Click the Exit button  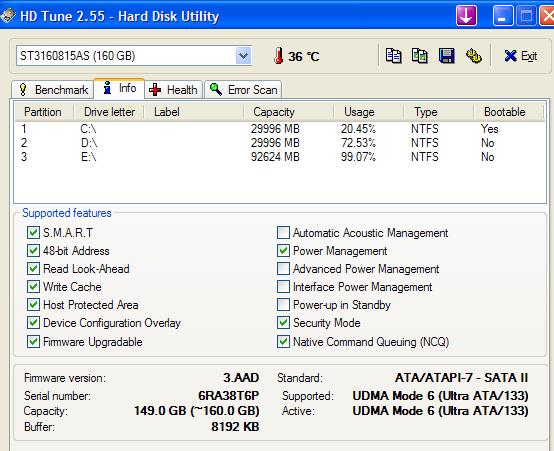coord(521,56)
